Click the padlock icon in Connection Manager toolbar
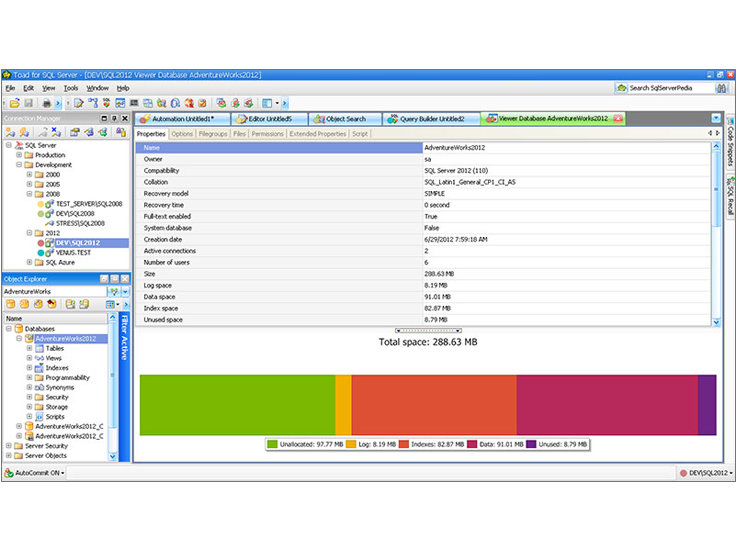This screenshot has height=550, width=736. coord(121,132)
